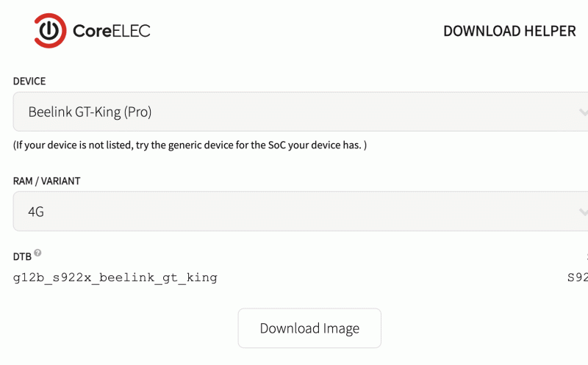Click the CoreELEC red power logo icon

point(50,31)
